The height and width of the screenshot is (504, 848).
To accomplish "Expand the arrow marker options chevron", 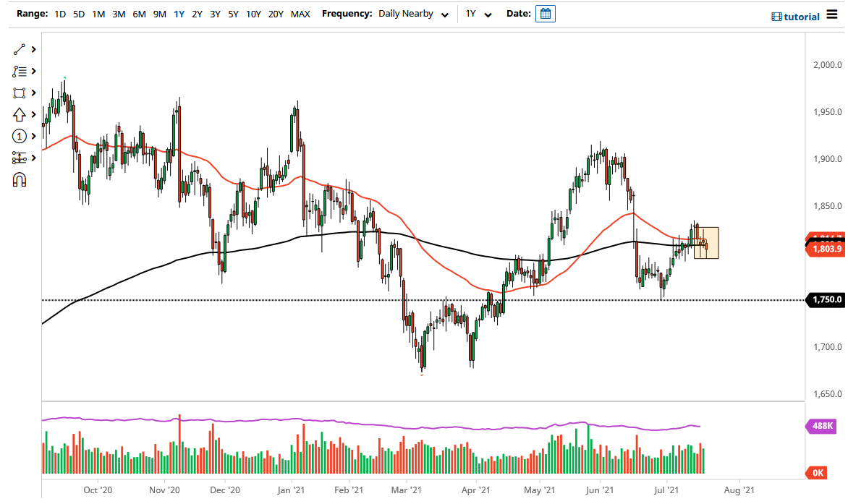I will point(33,114).
